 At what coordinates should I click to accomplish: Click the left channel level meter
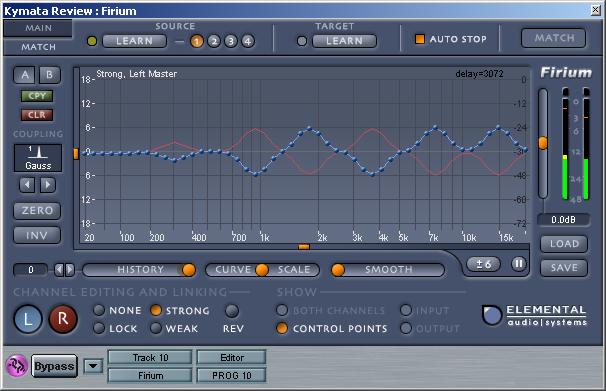pos(565,144)
